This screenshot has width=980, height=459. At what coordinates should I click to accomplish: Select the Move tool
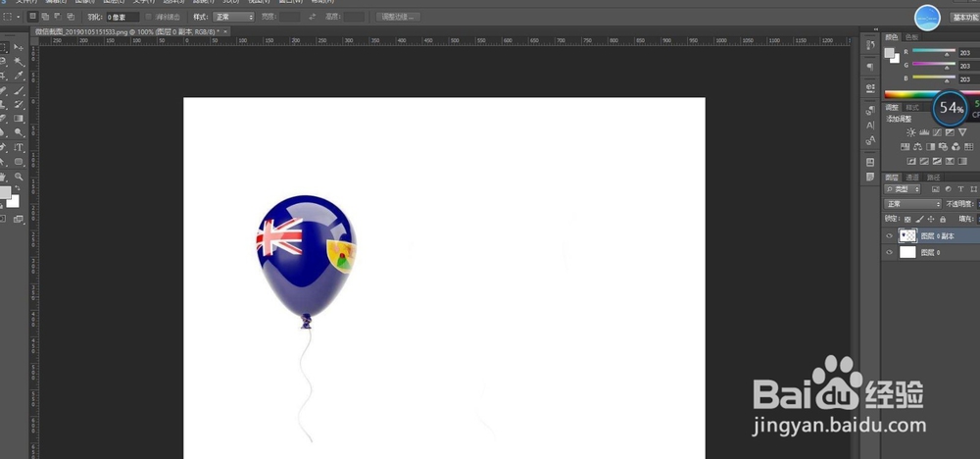pos(19,47)
